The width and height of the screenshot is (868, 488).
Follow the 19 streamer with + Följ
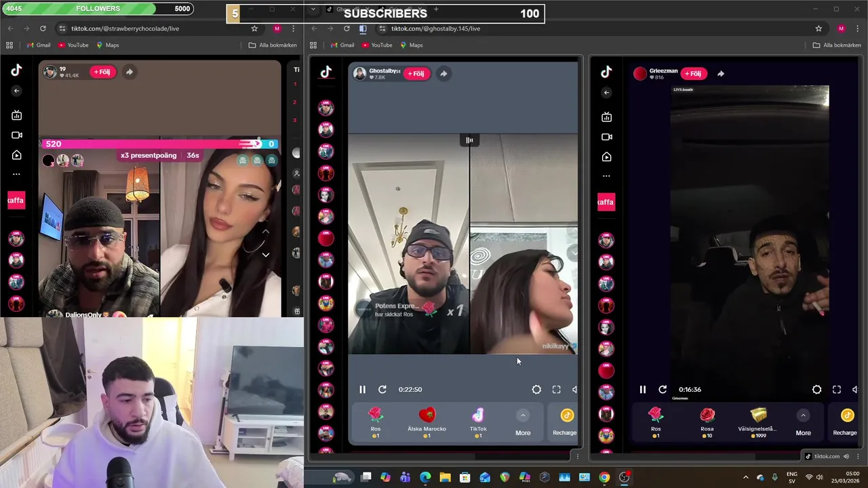(102, 72)
